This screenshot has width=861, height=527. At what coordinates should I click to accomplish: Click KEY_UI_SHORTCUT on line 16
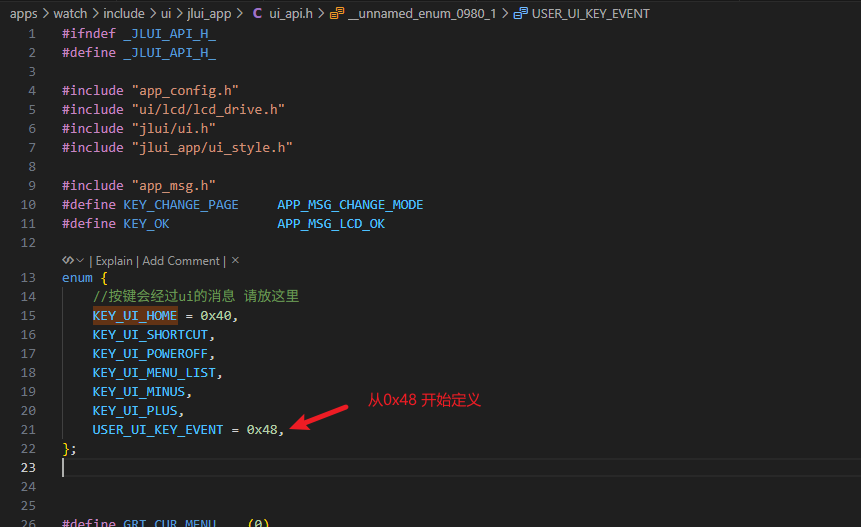click(150, 335)
